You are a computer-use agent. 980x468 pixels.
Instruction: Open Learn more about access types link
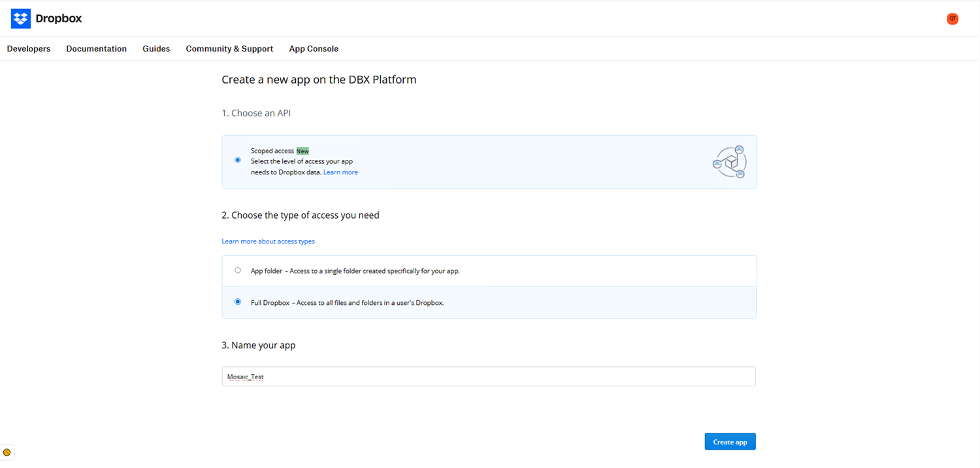tap(269, 242)
